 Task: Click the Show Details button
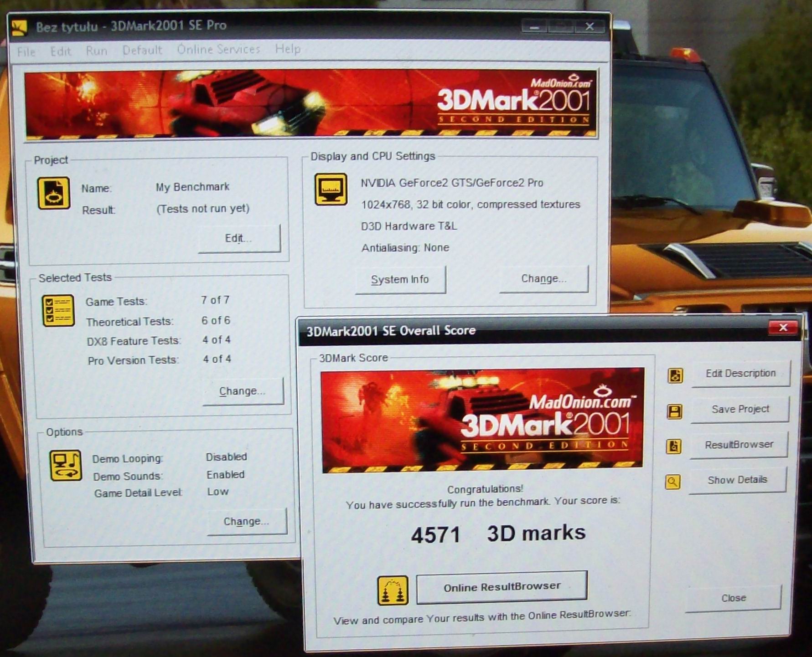(737, 480)
